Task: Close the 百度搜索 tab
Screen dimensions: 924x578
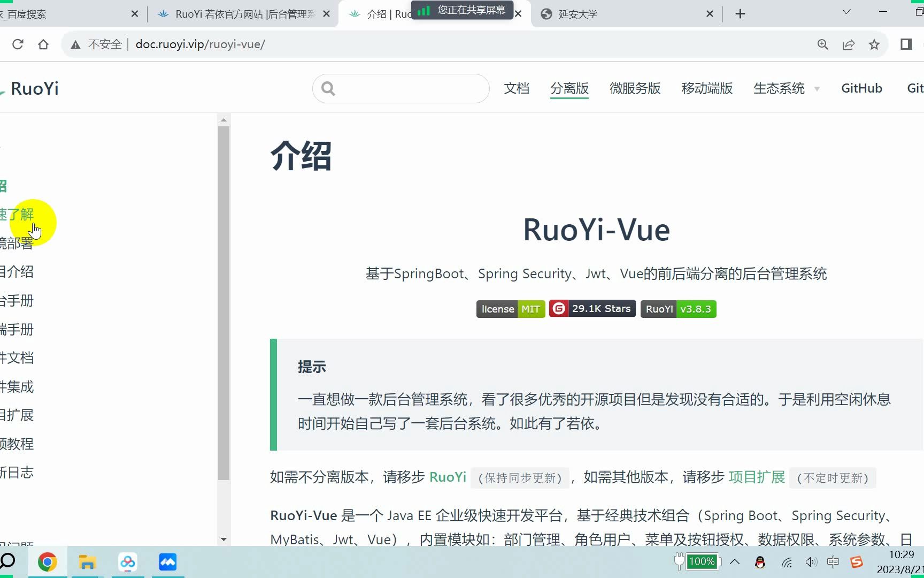Action: click(x=135, y=14)
